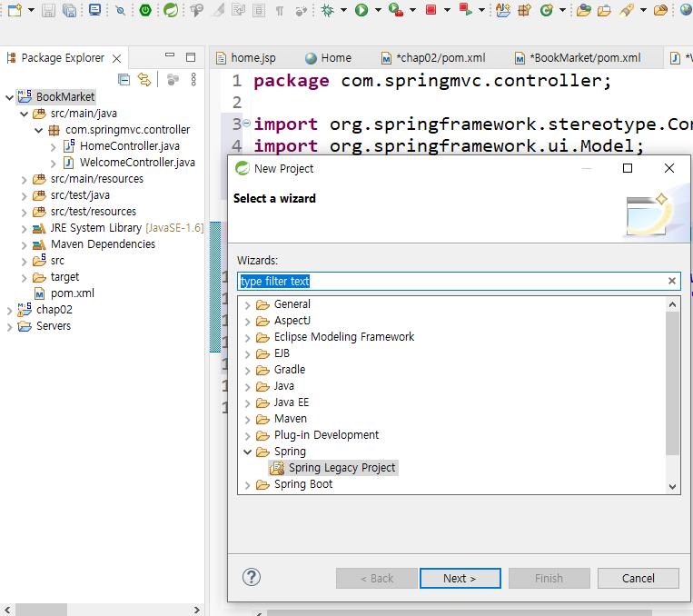Expand the chap02 project
The height and width of the screenshot is (616, 693).
click(x=9, y=311)
